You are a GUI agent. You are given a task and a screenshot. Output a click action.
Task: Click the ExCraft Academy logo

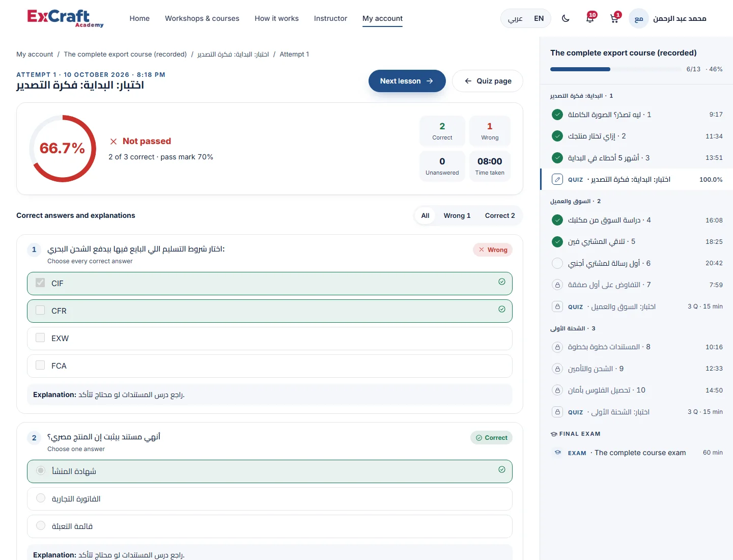pos(65,18)
